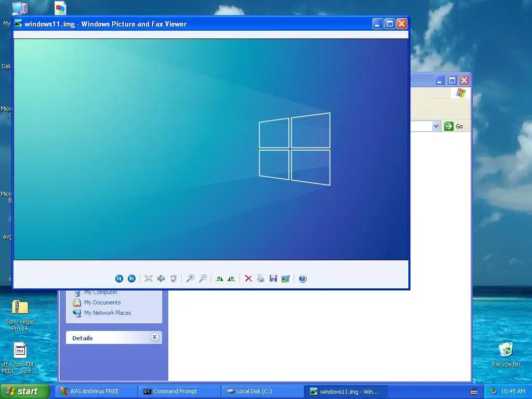532x399 pixels.
Task: Select Sony Vegas Pro 14 desktop icon
Action: tap(20, 315)
